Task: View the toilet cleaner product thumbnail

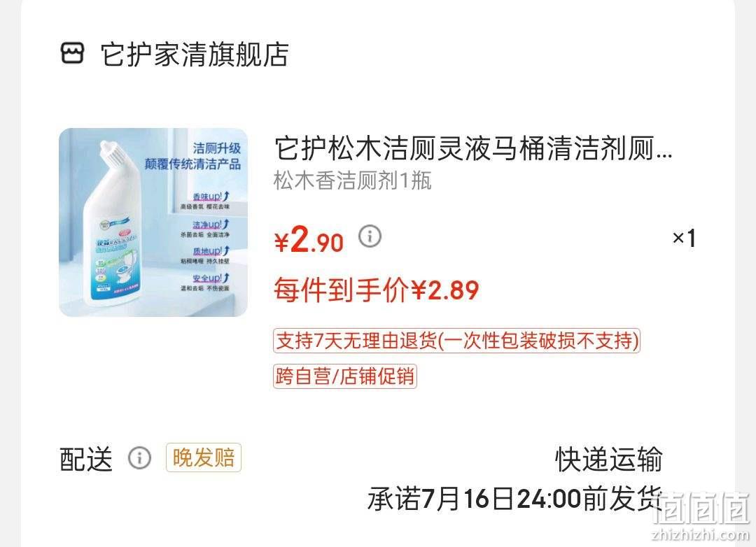Action: 153,222
